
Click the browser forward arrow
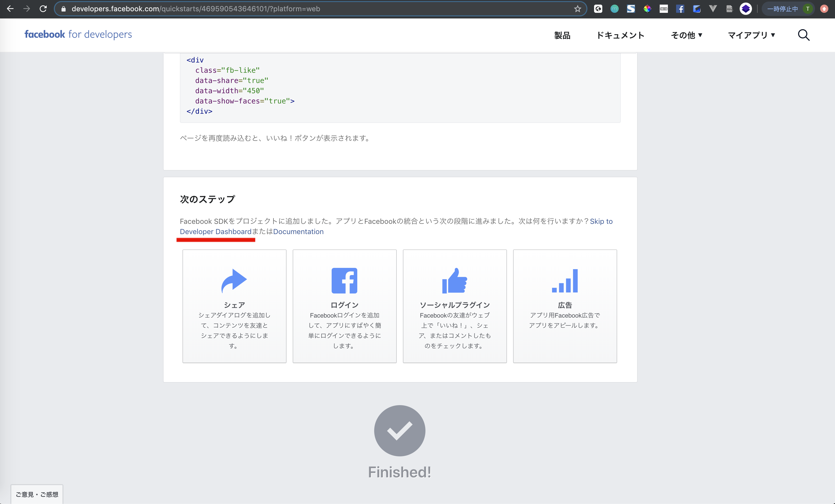(26, 9)
